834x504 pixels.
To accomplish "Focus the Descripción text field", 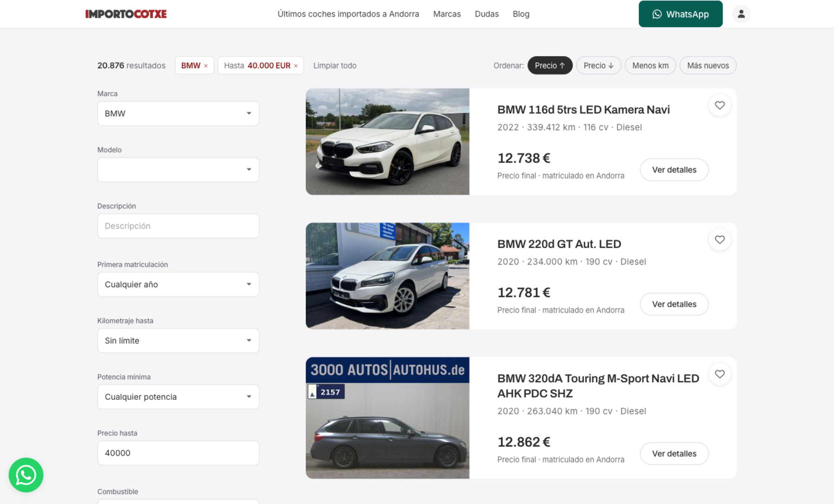I will pyautogui.click(x=178, y=226).
